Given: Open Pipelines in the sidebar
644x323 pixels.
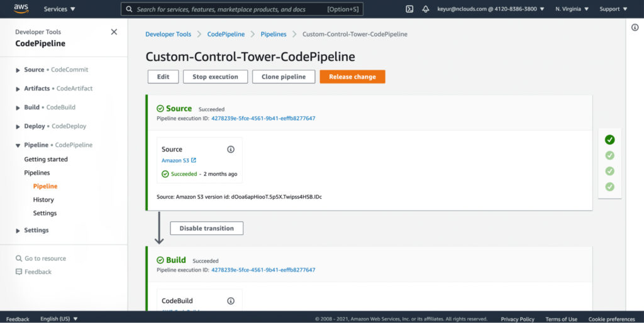Looking at the screenshot, I should click(37, 173).
